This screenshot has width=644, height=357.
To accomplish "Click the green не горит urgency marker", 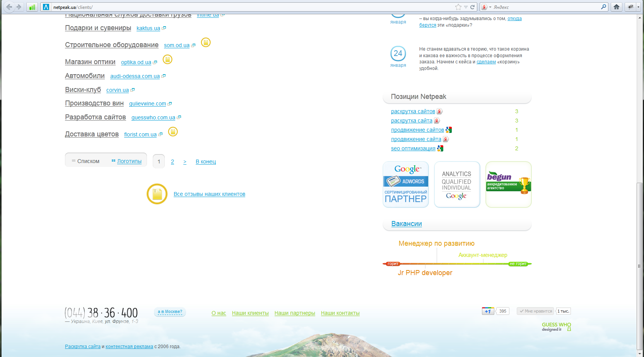I will pos(518,264).
